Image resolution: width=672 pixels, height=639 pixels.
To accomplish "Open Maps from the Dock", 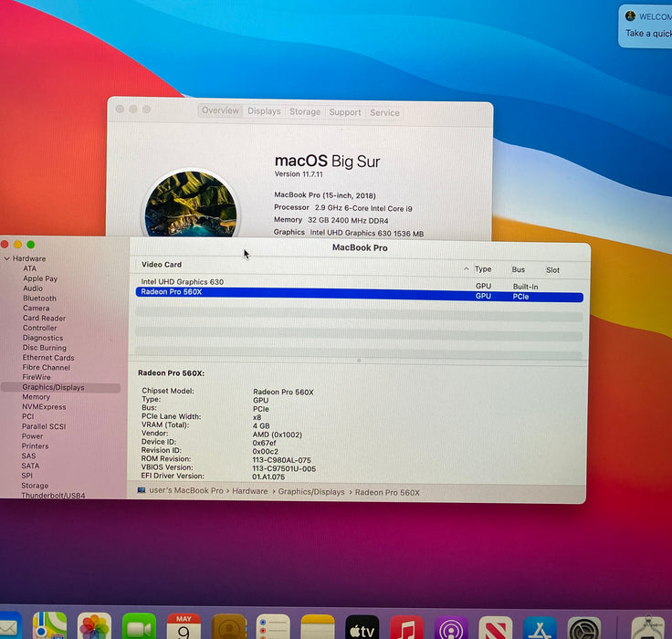I will [x=49, y=626].
